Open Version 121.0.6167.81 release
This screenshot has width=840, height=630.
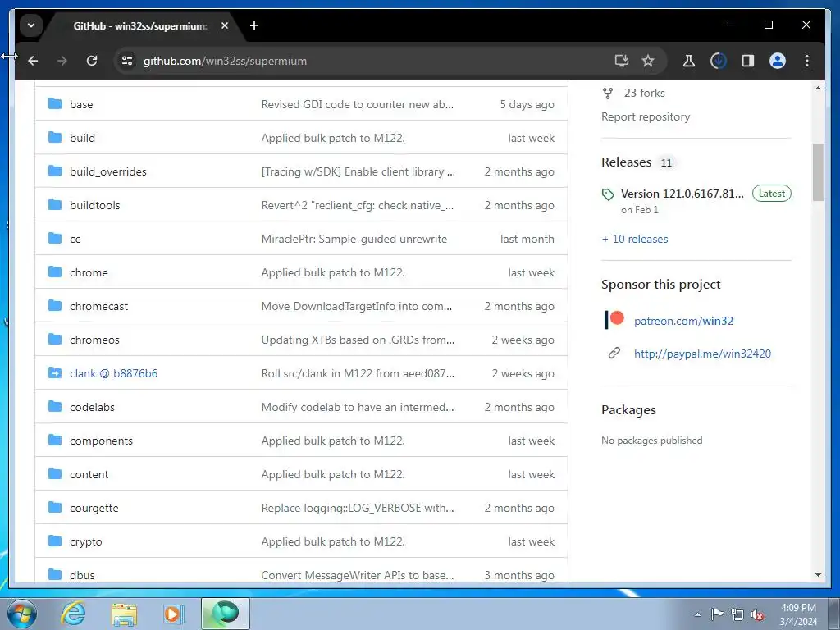click(x=682, y=194)
